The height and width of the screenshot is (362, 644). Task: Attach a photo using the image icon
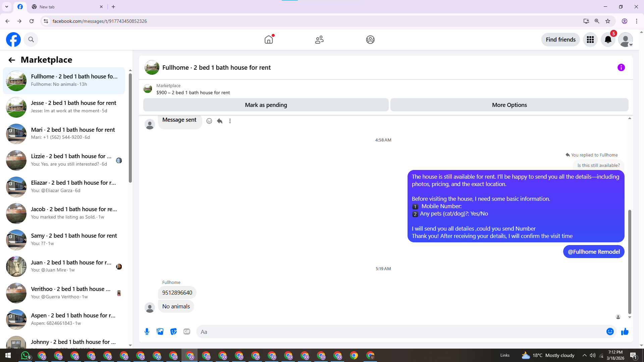(x=160, y=331)
